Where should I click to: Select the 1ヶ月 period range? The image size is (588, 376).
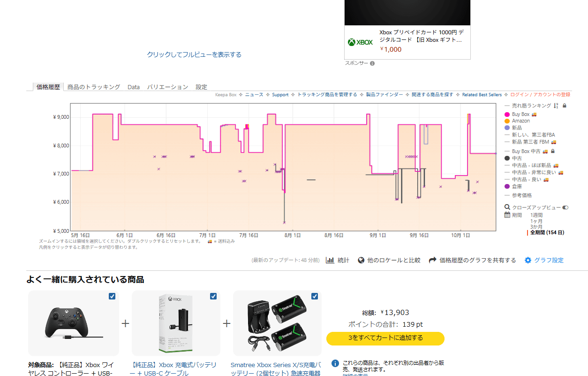(x=536, y=221)
